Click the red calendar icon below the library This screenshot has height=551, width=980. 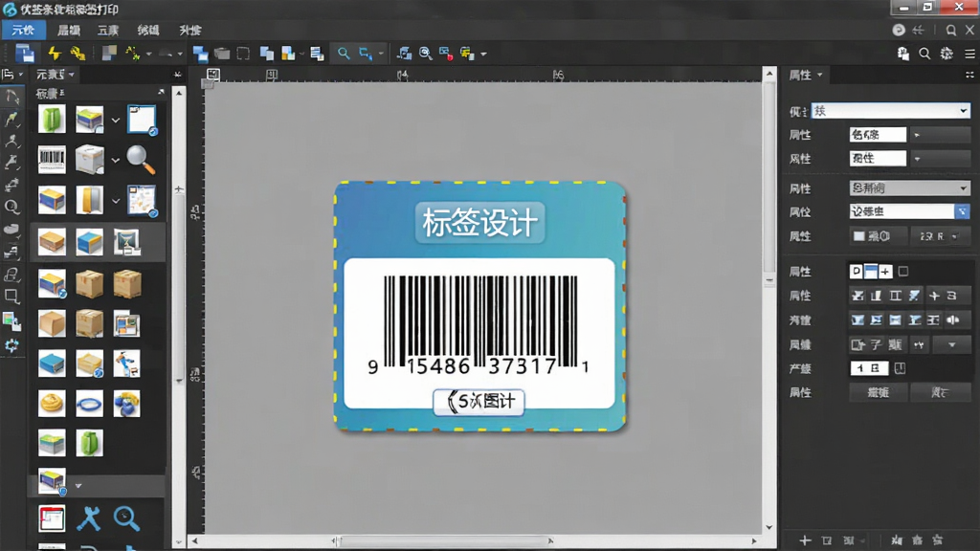coord(52,518)
